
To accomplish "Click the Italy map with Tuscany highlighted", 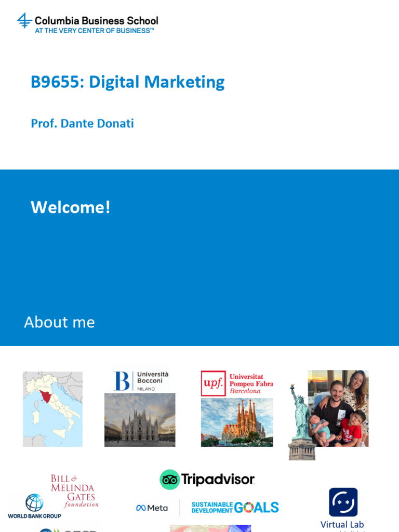I will 52,409.
